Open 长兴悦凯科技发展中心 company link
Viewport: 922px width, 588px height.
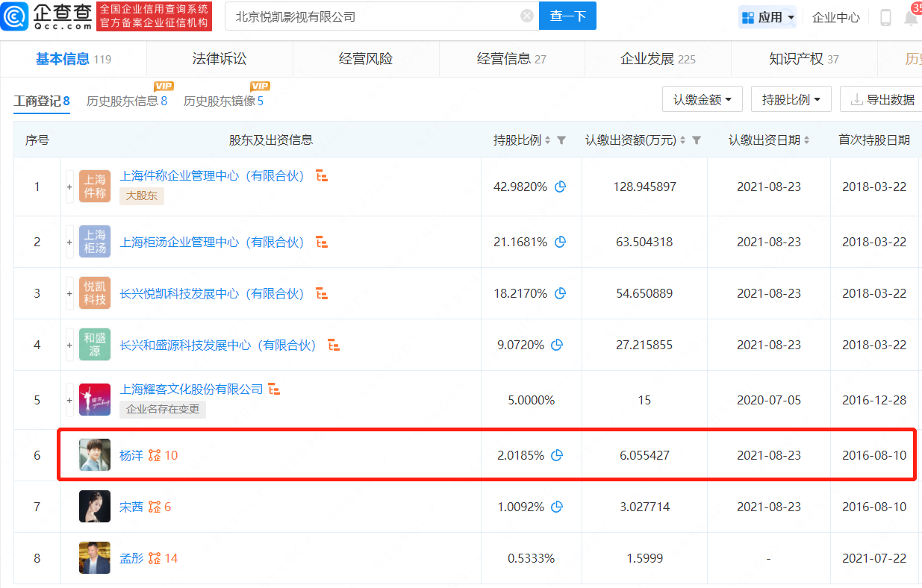[213, 293]
